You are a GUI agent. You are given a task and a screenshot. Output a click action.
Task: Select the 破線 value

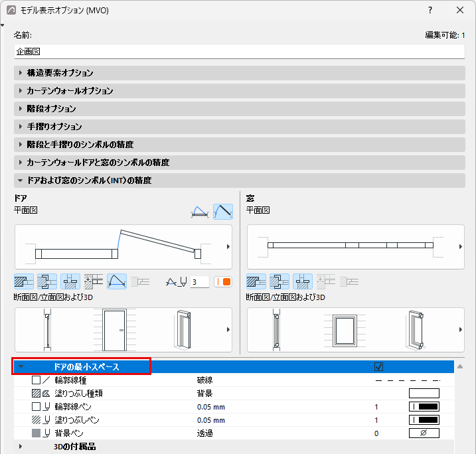pyautogui.click(x=205, y=380)
